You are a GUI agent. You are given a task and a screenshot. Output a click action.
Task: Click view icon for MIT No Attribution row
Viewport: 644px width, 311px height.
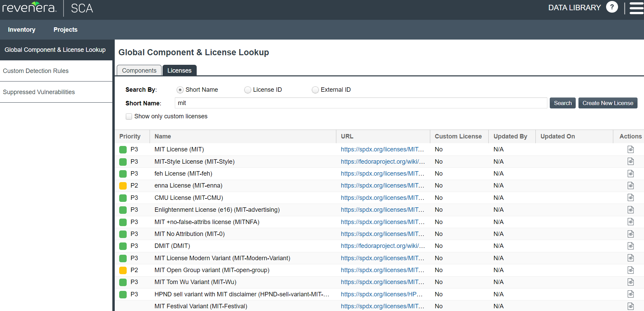630,234
